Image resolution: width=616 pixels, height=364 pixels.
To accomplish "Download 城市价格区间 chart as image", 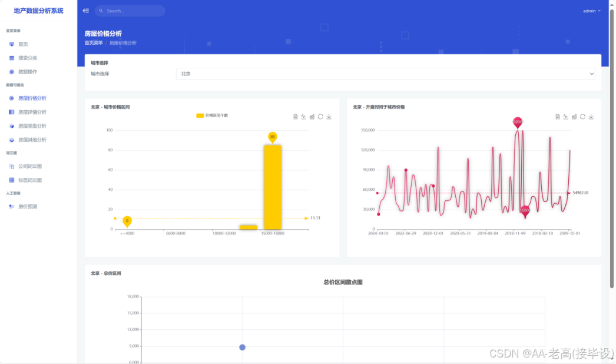I will pyautogui.click(x=329, y=117).
